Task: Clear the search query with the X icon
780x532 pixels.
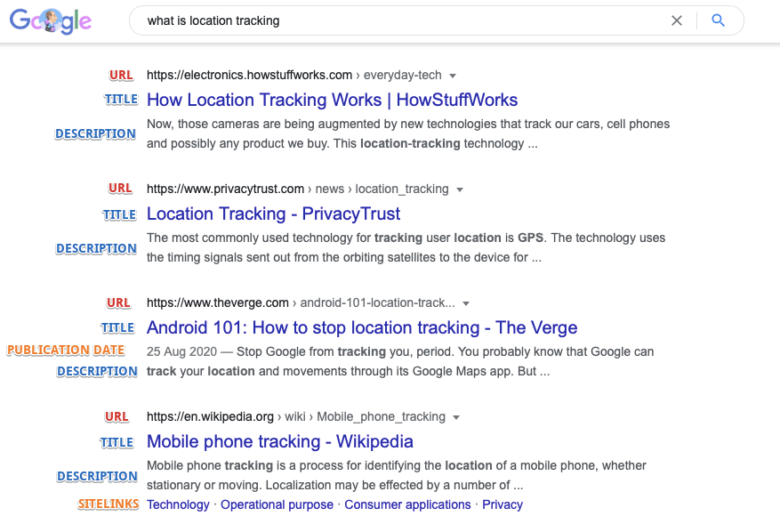Action: pyautogui.click(x=677, y=20)
